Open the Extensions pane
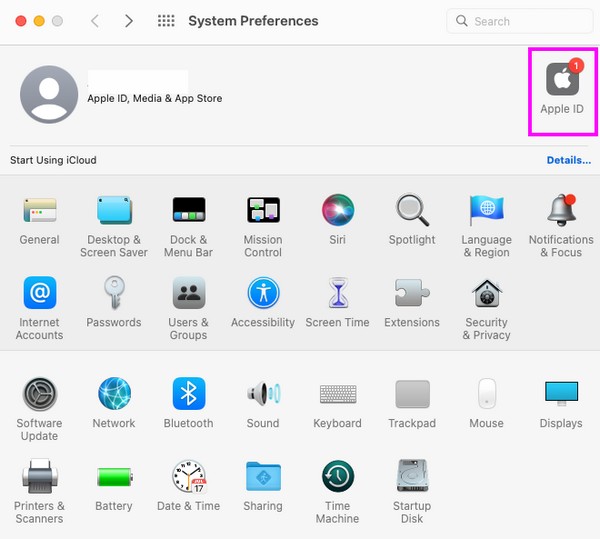 pos(412,293)
